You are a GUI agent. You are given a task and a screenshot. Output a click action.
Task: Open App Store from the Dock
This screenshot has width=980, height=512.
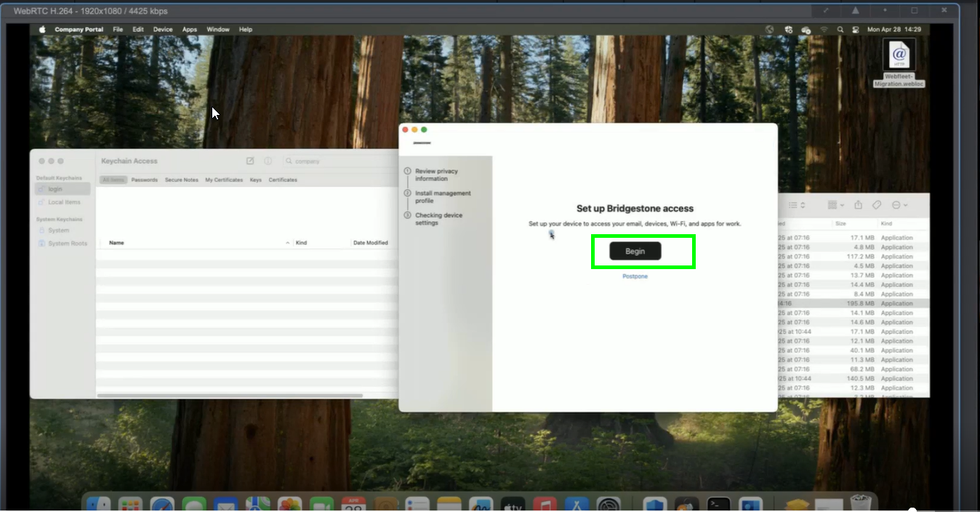pos(577,504)
